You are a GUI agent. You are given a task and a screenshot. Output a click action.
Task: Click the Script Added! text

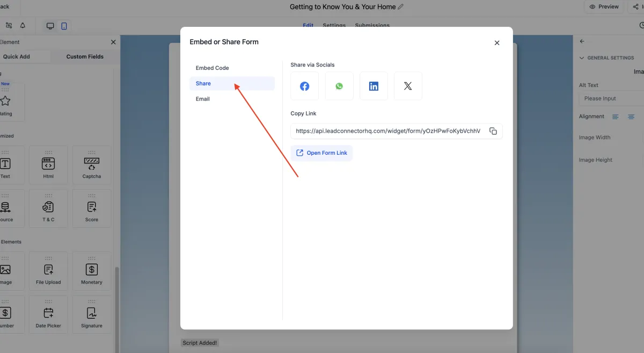tap(200, 343)
